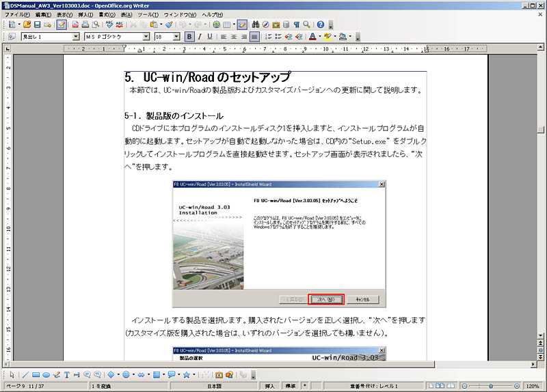Open Styles and Formatting icon
This screenshot has width=547, height=392.
pos(12,37)
